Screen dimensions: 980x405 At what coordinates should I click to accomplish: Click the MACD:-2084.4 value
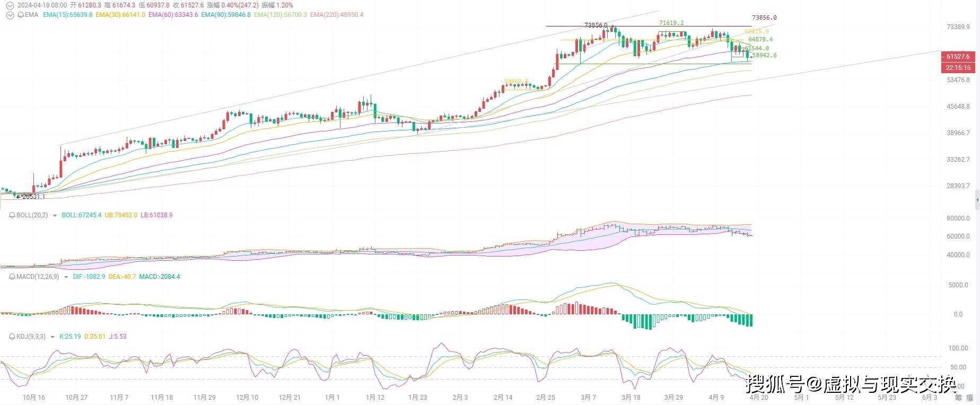[160, 277]
